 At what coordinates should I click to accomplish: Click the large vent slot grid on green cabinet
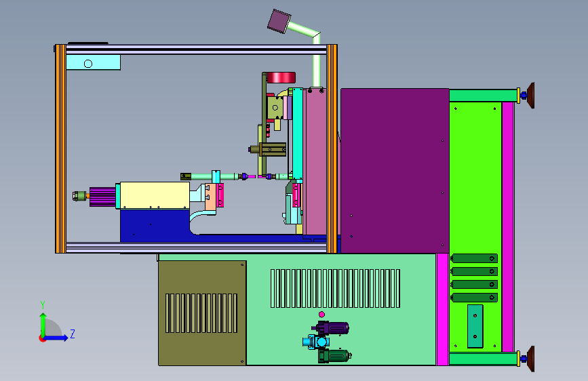pyautogui.click(x=335, y=288)
